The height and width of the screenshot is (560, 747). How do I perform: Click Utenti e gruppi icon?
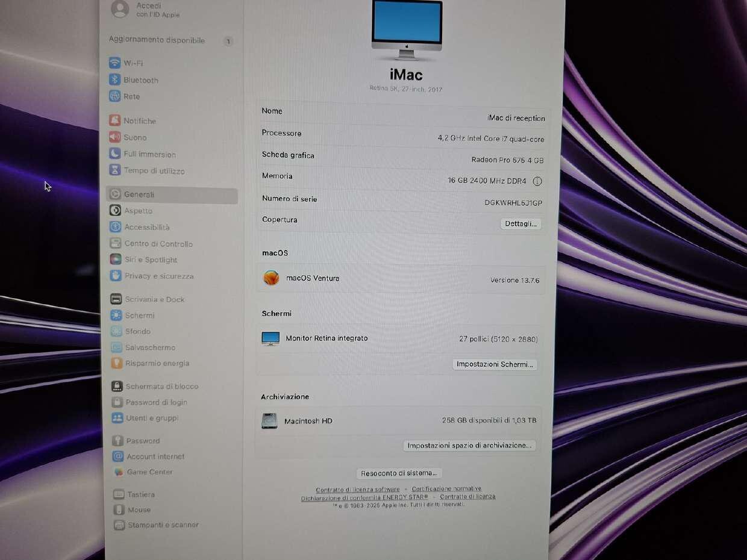[117, 418]
